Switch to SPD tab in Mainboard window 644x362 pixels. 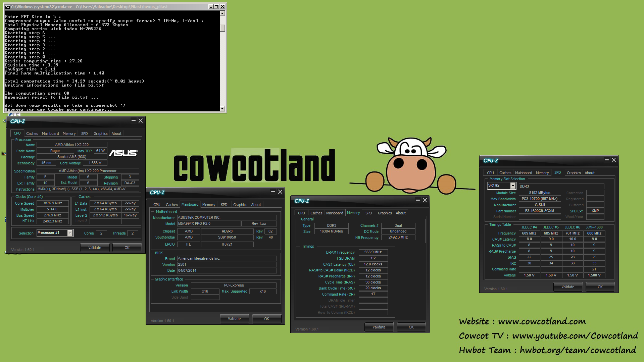click(224, 205)
